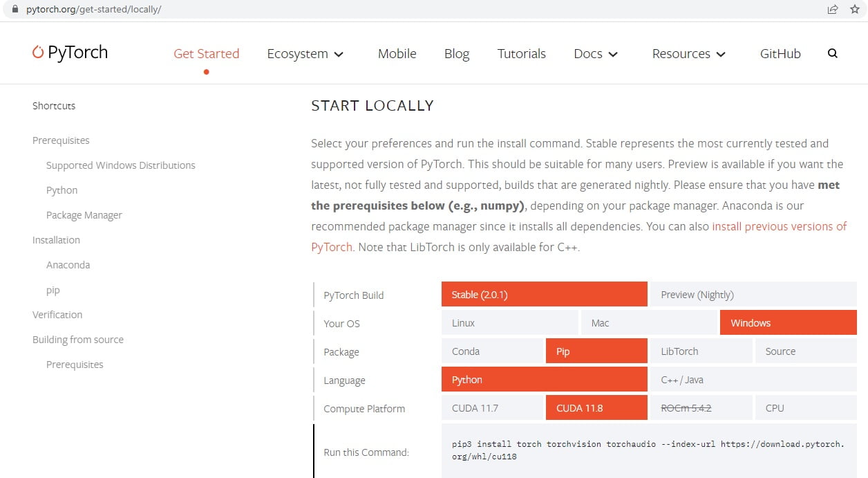The image size is (868, 478).
Task: Click the crossed-out ROCm 5.4.2 option
Action: click(701, 407)
